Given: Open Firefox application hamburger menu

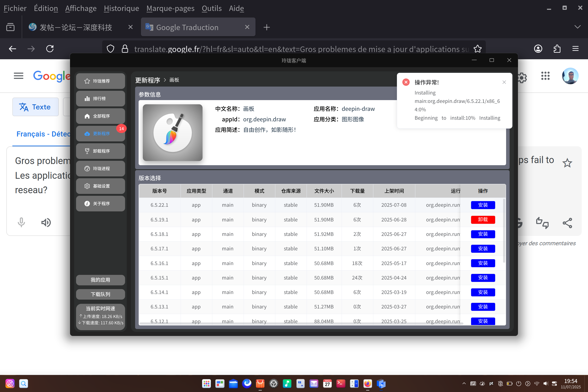Looking at the screenshot, I should click(575, 49).
